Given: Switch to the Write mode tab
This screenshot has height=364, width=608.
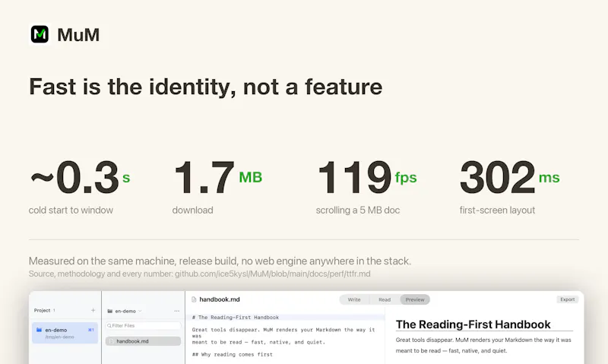Looking at the screenshot, I should click(354, 299).
